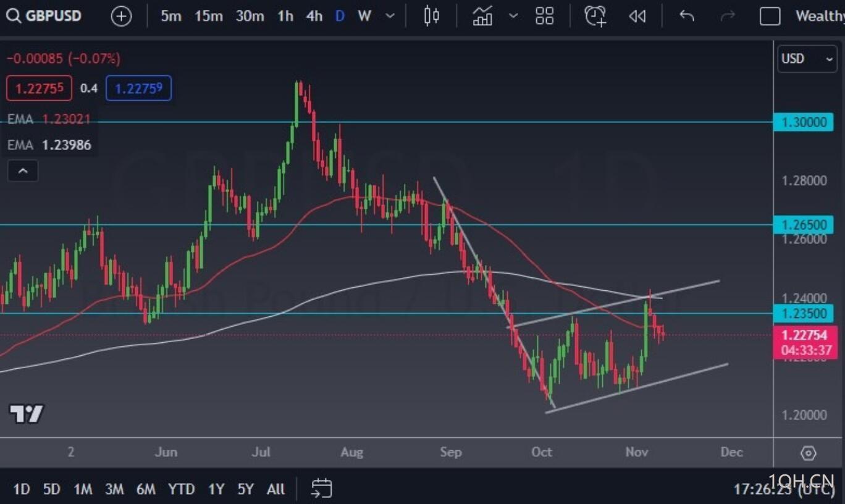Open go to date calendar icon
Viewport: 845px width, 504px height.
point(321,489)
